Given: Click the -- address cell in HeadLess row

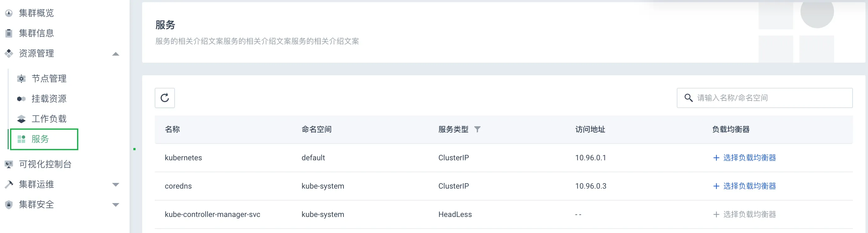Looking at the screenshot, I should [x=578, y=214].
